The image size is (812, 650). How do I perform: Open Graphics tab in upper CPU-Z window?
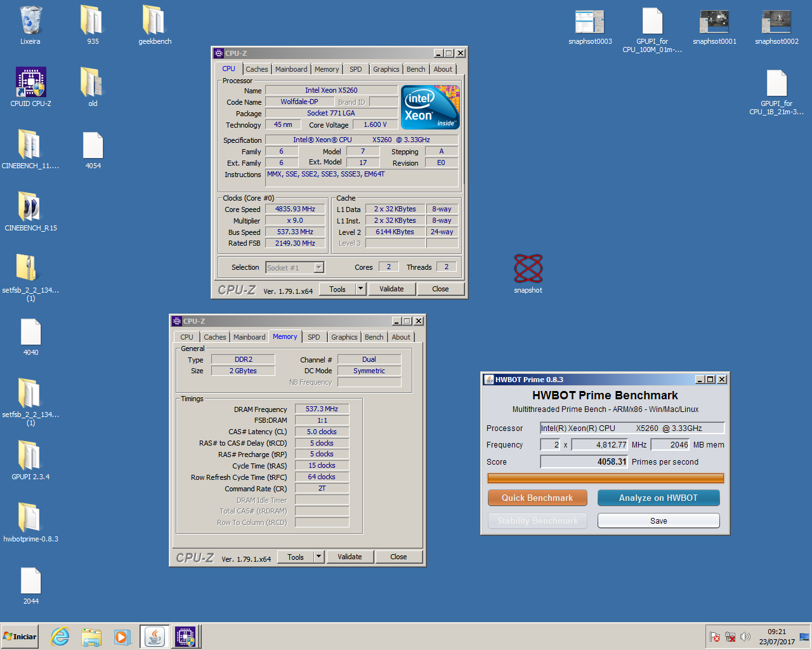pyautogui.click(x=386, y=69)
